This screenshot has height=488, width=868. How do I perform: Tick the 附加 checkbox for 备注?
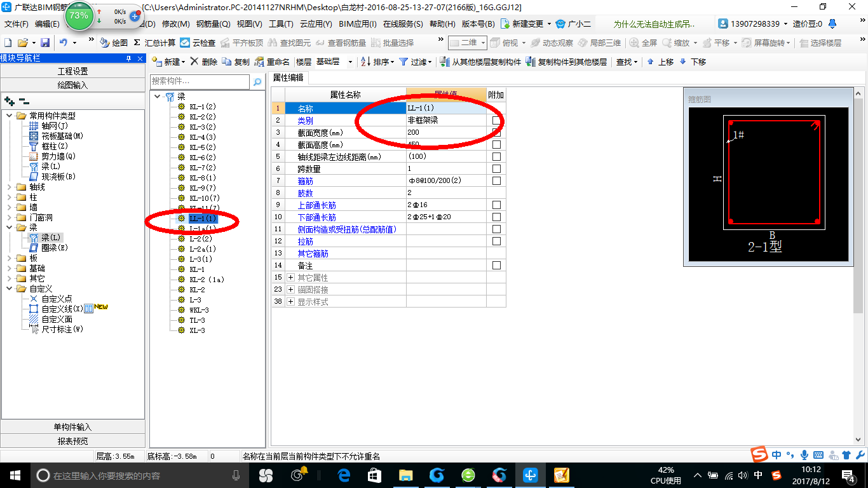496,265
